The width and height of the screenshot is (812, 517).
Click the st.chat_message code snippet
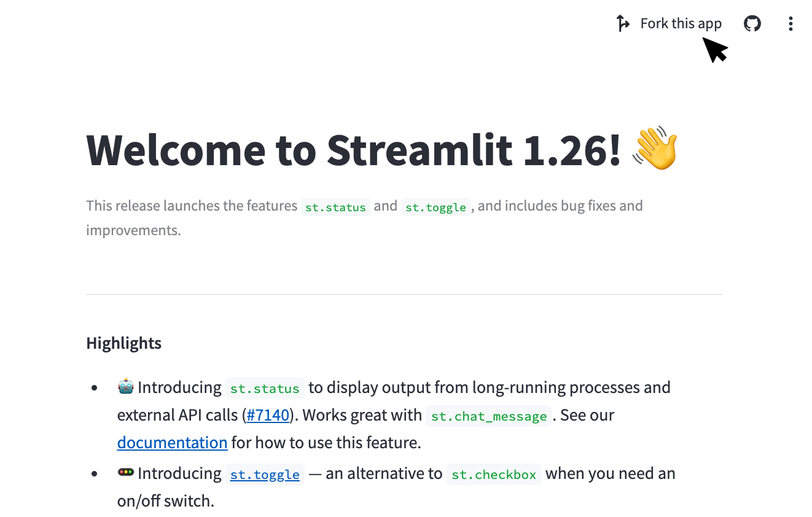coord(489,416)
